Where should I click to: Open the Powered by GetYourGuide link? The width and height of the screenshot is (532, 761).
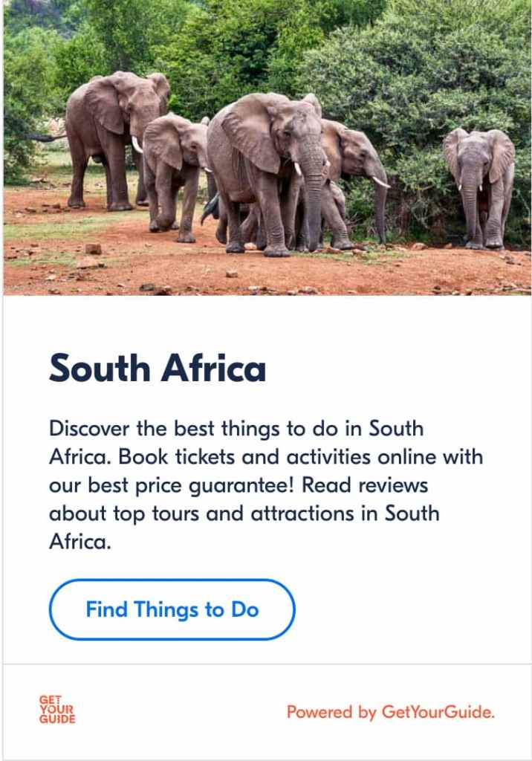tap(390, 712)
